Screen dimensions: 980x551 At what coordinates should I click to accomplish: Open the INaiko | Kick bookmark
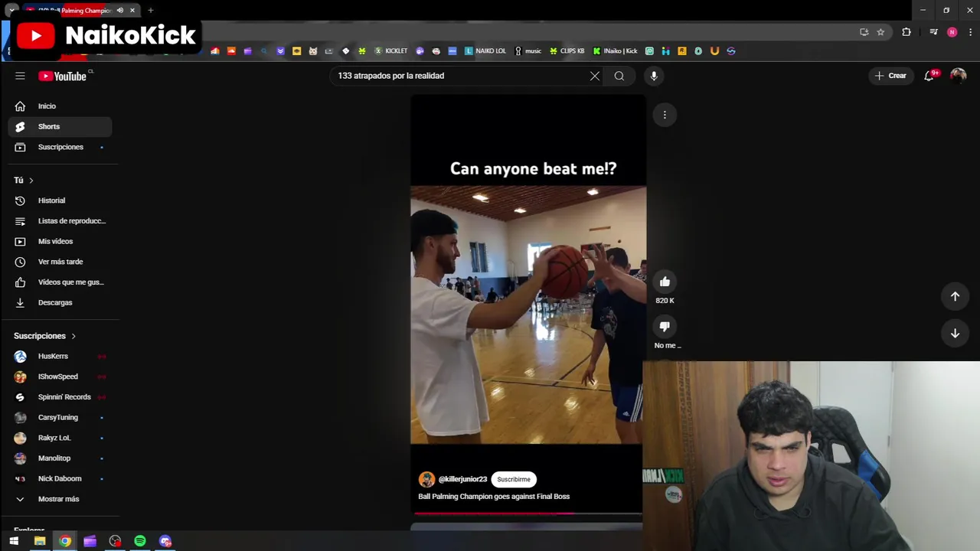click(615, 51)
